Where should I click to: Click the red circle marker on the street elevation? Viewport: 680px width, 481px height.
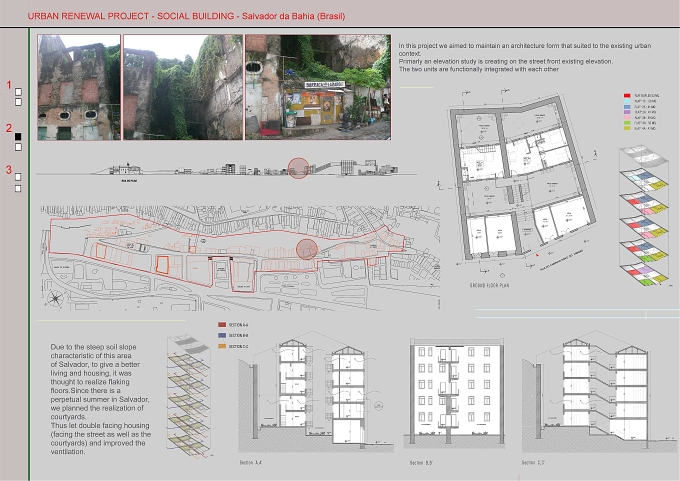coord(299,168)
